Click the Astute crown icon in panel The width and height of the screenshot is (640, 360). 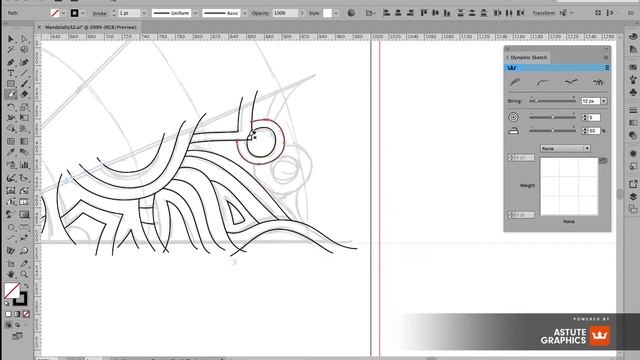point(511,68)
